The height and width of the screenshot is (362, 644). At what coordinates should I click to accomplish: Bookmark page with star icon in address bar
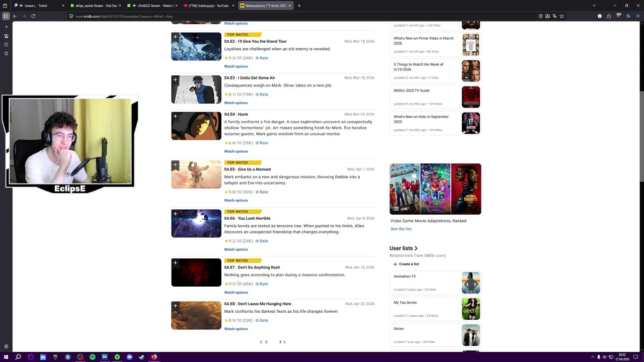pyautogui.click(x=561, y=16)
